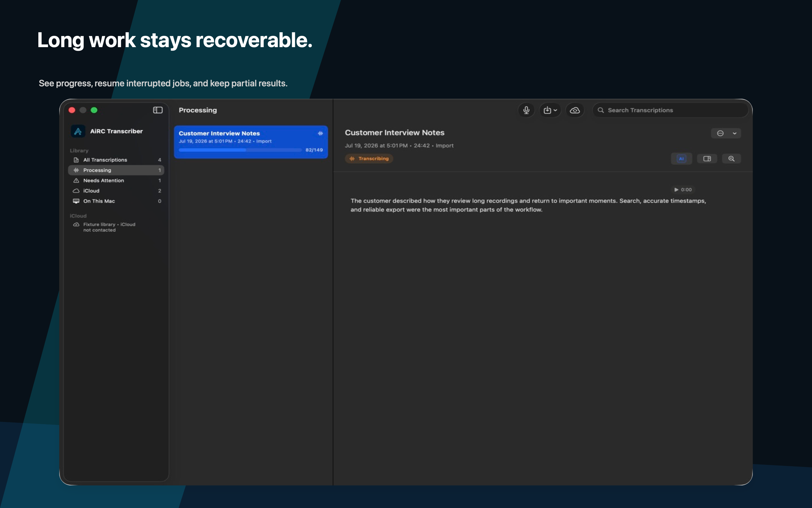Click the Library section header
Viewport: 812px width, 508px height.
[79, 151]
